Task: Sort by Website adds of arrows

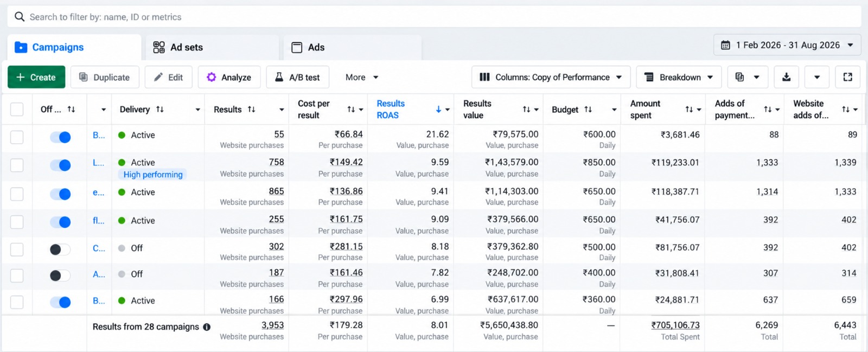Action: (846, 109)
